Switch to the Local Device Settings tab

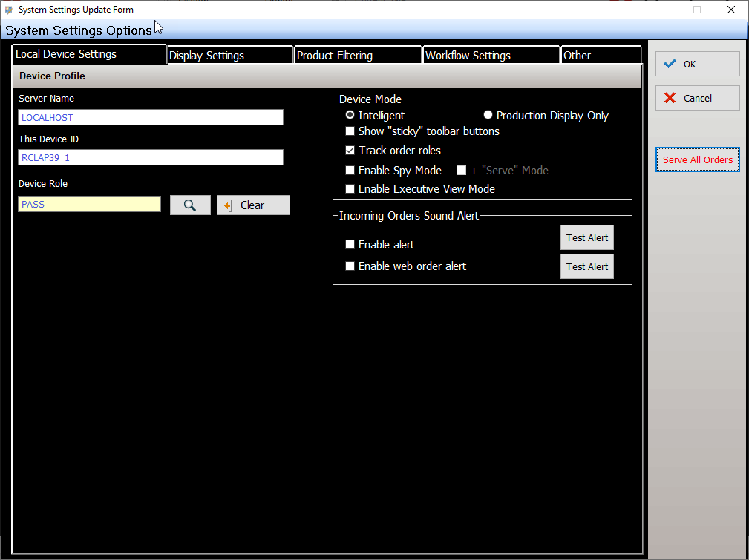click(x=89, y=54)
